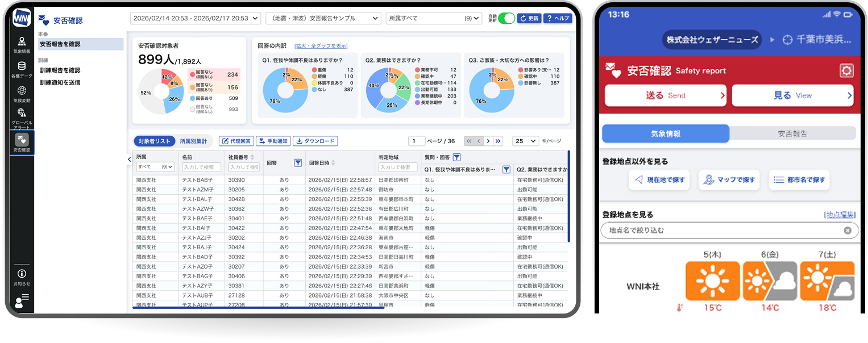
Task: Click the page number input box
Action: [417, 141]
